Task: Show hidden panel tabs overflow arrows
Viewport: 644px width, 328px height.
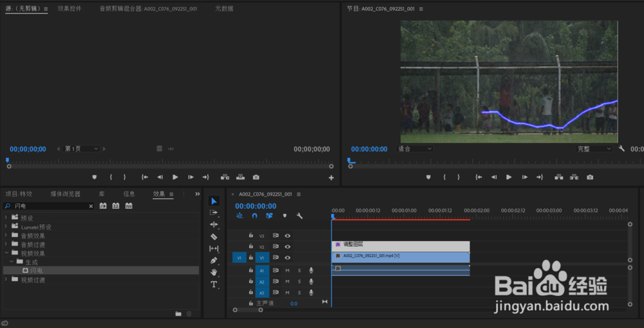Action: (197, 194)
